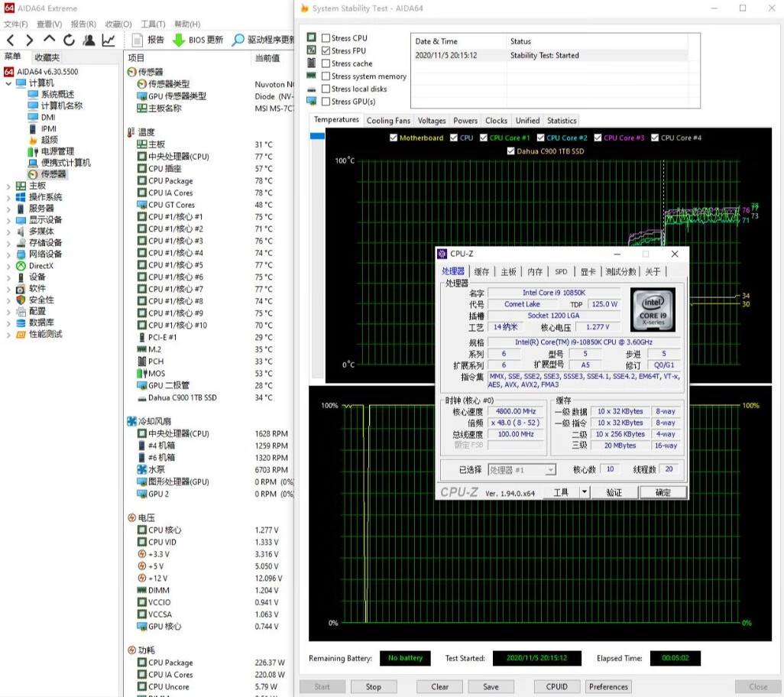
Task: Switch to the 收藏夹 favorites tab
Action: (47, 57)
